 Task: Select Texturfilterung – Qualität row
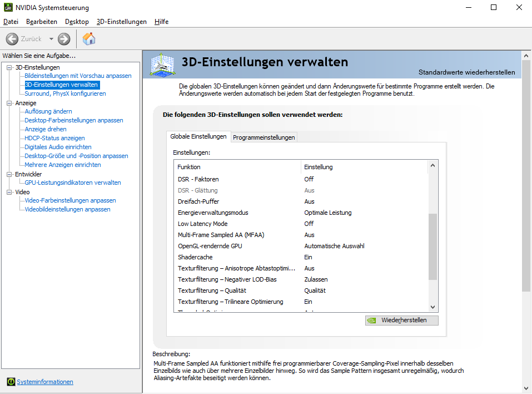pos(301,290)
